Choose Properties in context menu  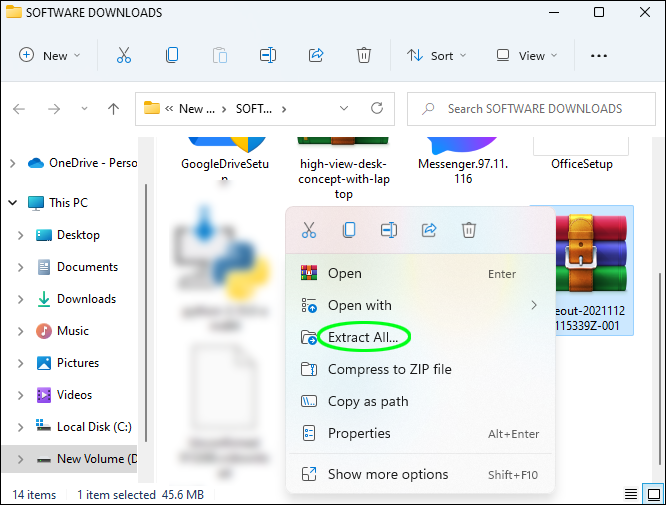pos(420,433)
